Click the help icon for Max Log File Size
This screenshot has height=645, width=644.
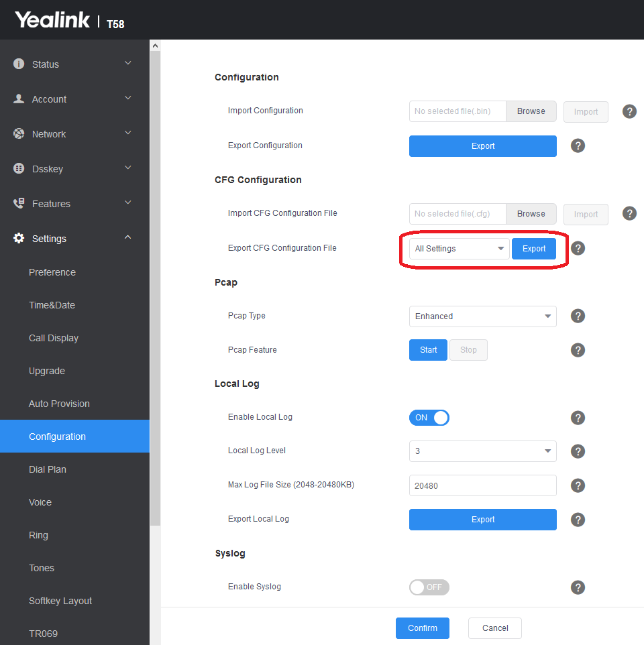click(x=578, y=485)
